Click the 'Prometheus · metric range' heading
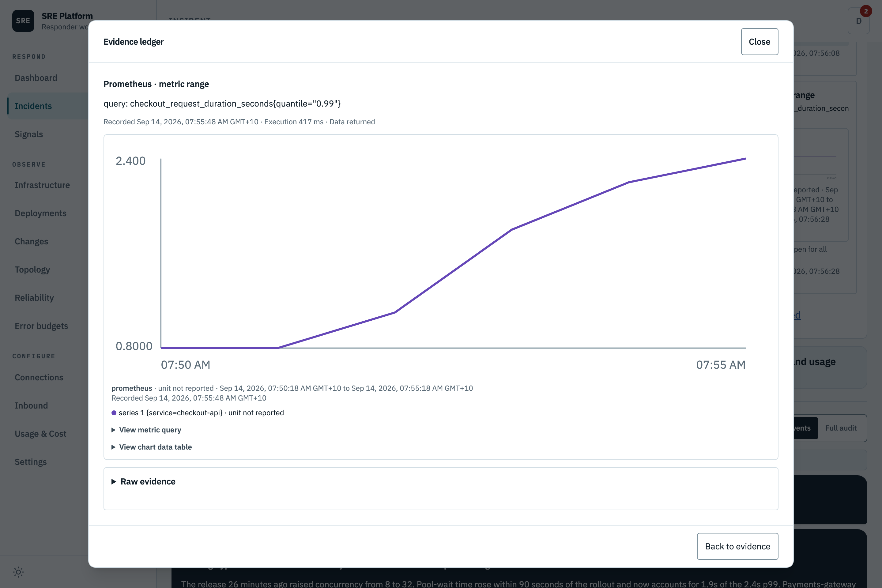Screen dimensions: 882x588 tap(156, 84)
